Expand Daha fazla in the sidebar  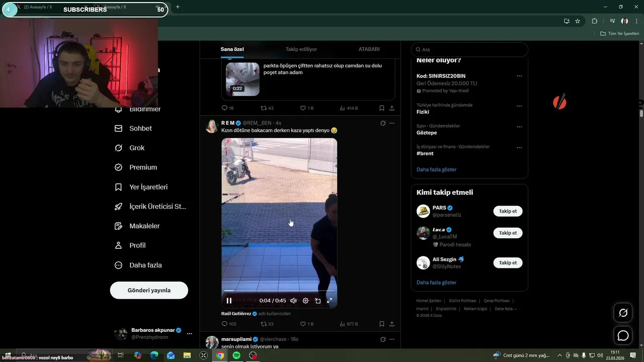pos(138,265)
